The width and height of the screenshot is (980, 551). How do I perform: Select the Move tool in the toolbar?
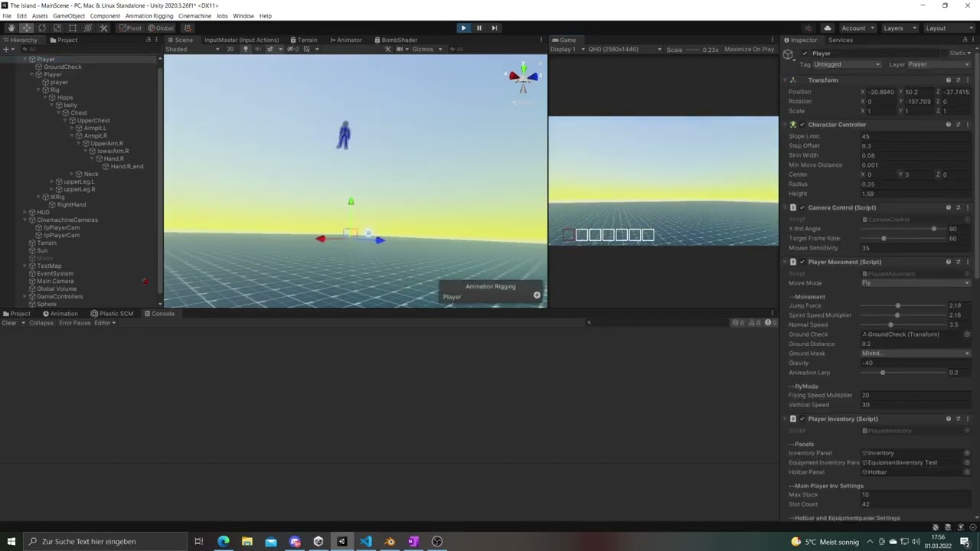click(x=26, y=28)
